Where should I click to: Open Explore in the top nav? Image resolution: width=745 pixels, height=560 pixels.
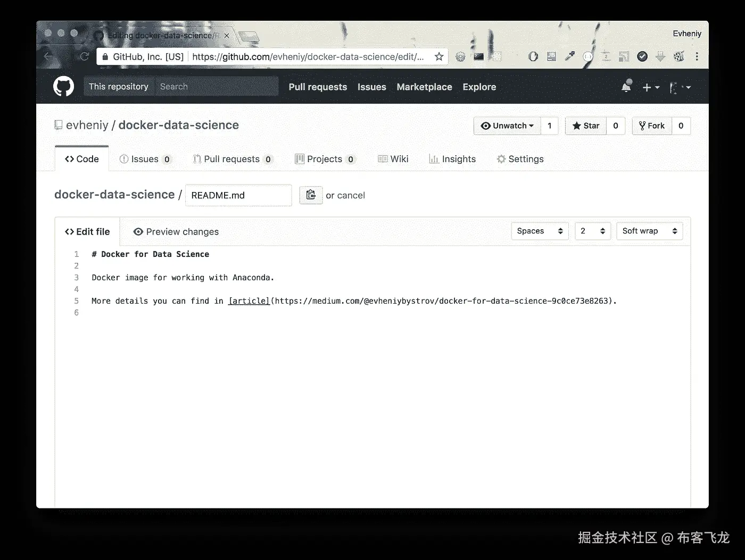click(x=479, y=87)
